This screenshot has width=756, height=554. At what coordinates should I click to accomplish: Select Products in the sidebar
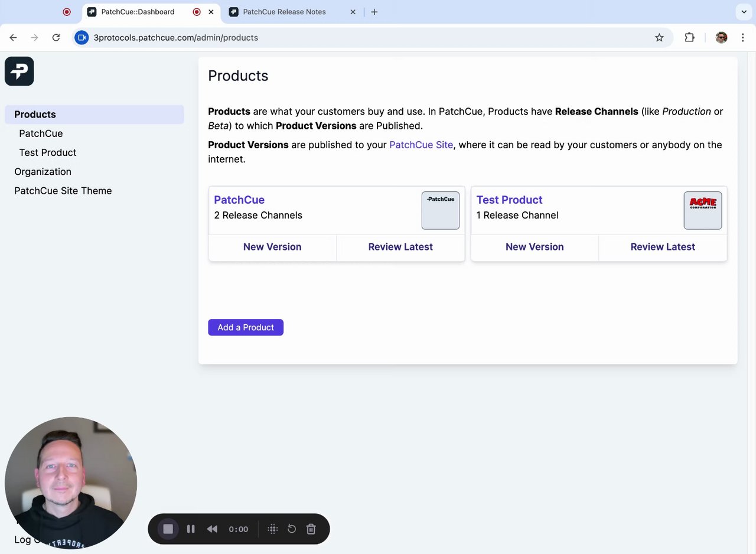point(94,115)
